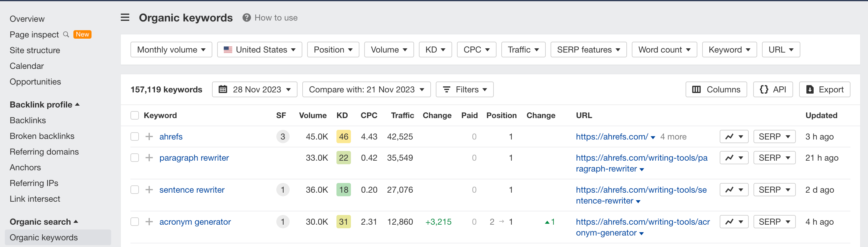Image resolution: width=868 pixels, height=247 pixels.
Task: Expand the ahrefs keyword row plus icon
Action: click(x=149, y=136)
